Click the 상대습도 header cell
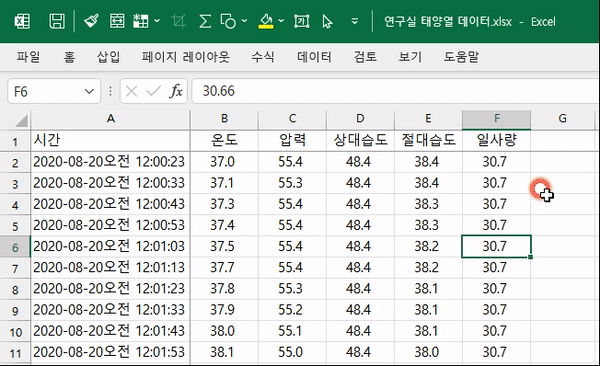The image size is (600, 366). click(360, 141)
